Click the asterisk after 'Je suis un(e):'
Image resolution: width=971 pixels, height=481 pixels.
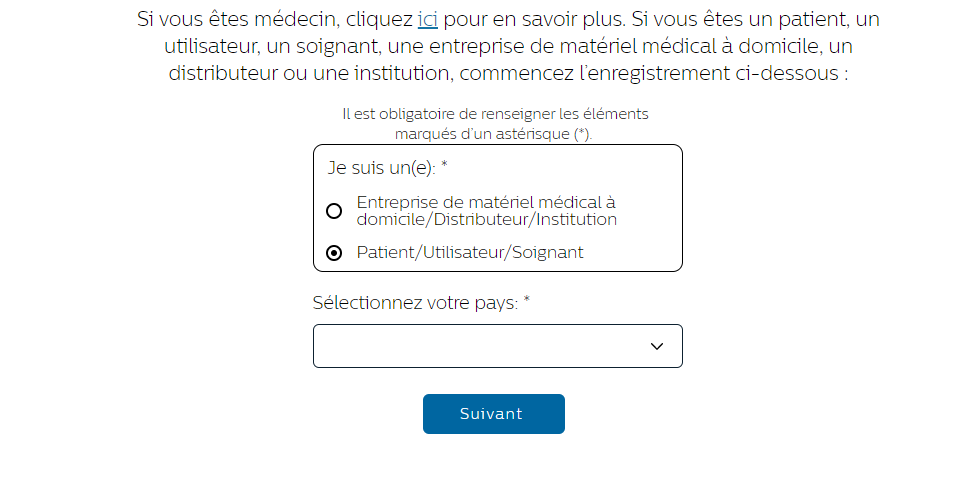444,166
